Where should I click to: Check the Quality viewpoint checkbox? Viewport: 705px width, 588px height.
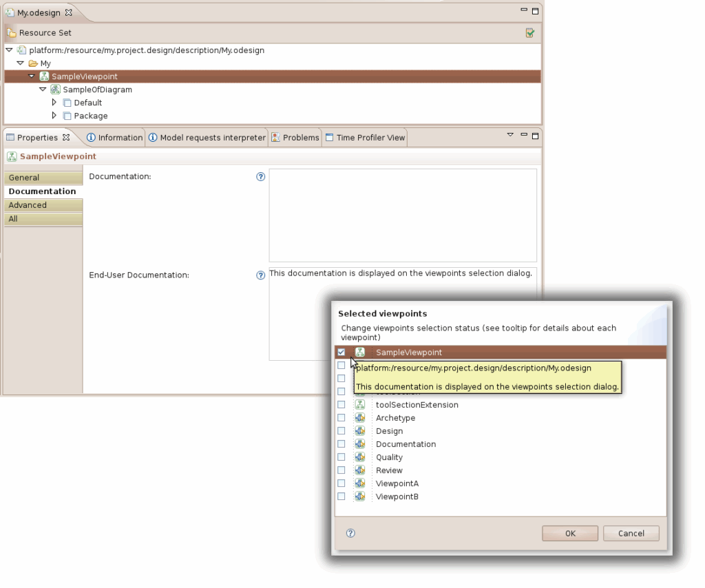tap(341, 457)
